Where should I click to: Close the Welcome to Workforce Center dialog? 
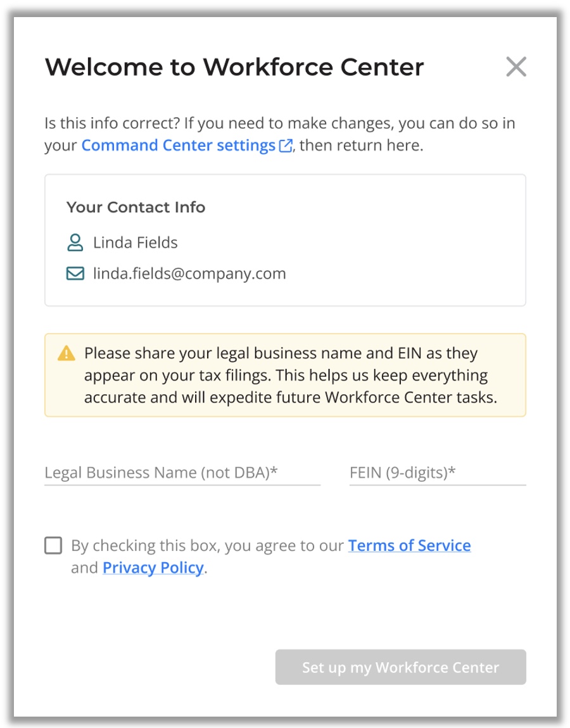point(516,66)
